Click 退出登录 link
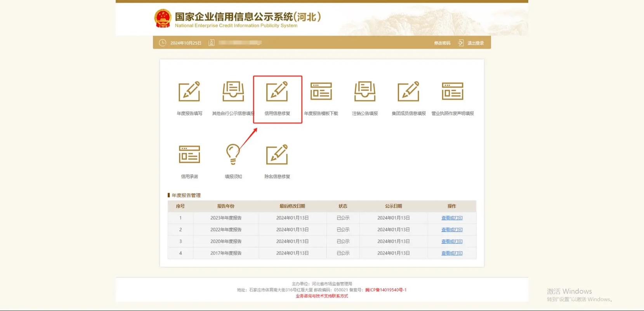Screen dimensions: 644x311 (476, 43)
